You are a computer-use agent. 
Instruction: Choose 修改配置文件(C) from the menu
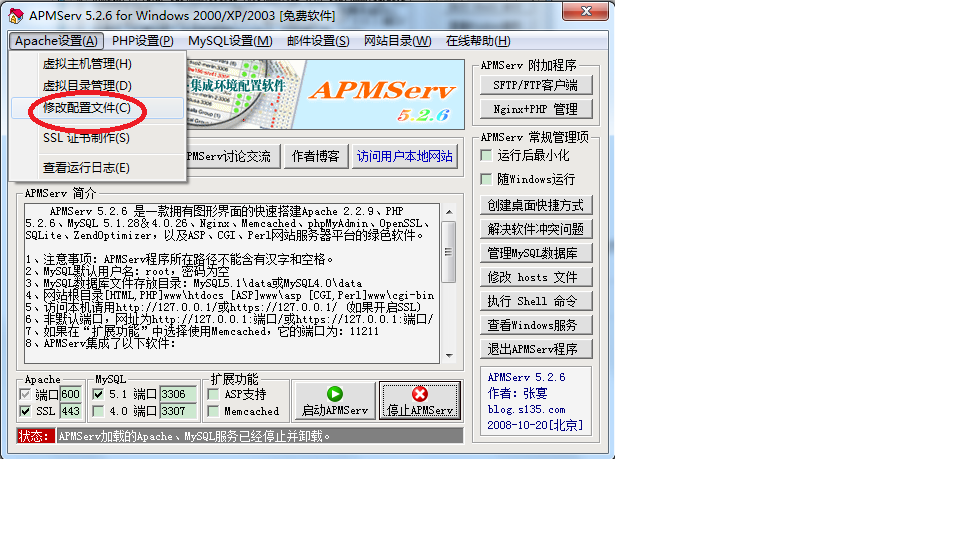point(97,108)
